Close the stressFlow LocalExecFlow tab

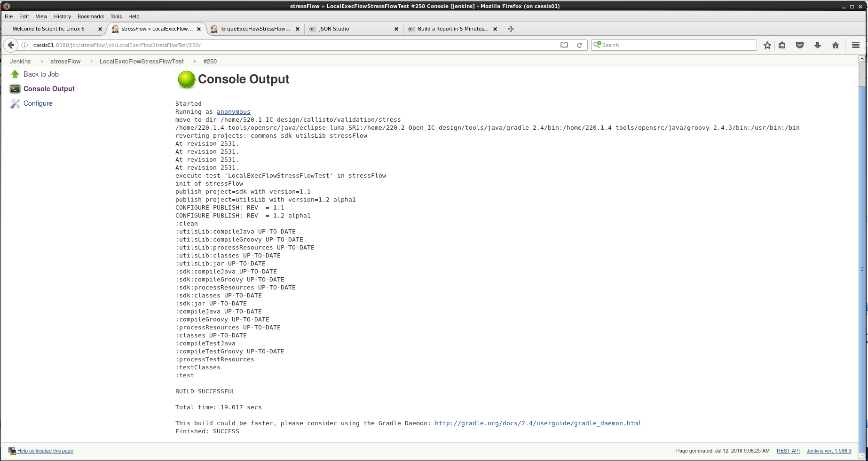click(x=199, y=29)
